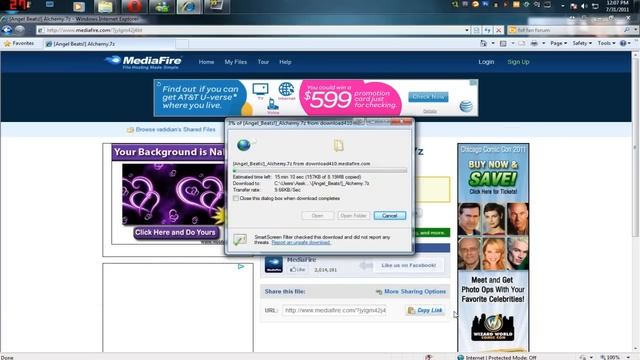
Task: Click the compatibility view icon in address bar
Action: (x=476, y=30)
